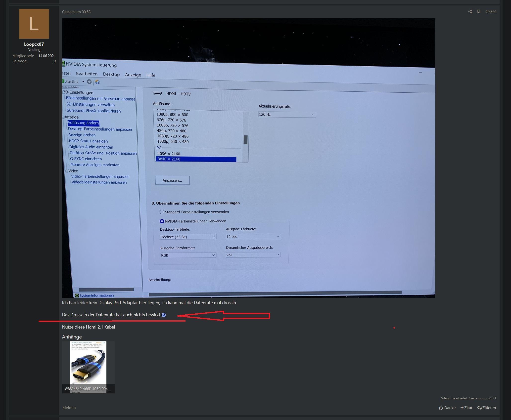Select 'Desktop-Farbeinstellungen anpassen' tree item
The height and width of the screenshot is (420, 511).
(100, 129)
